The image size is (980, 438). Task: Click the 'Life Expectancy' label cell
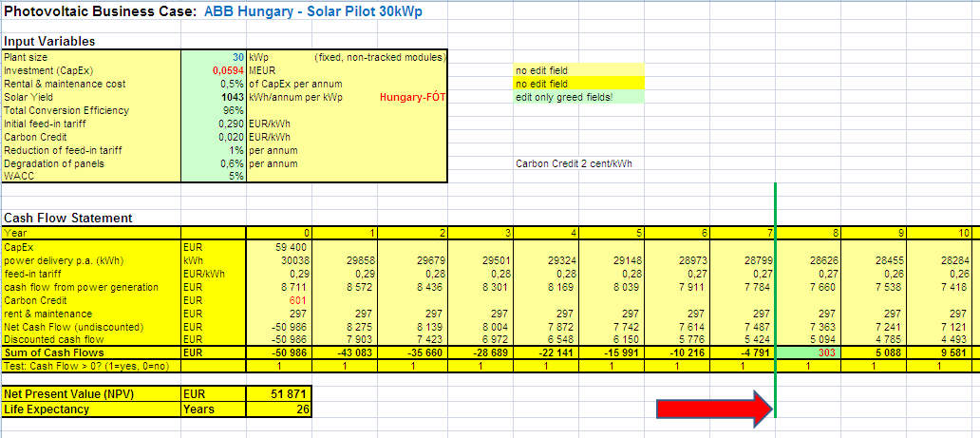coord(91,409)
